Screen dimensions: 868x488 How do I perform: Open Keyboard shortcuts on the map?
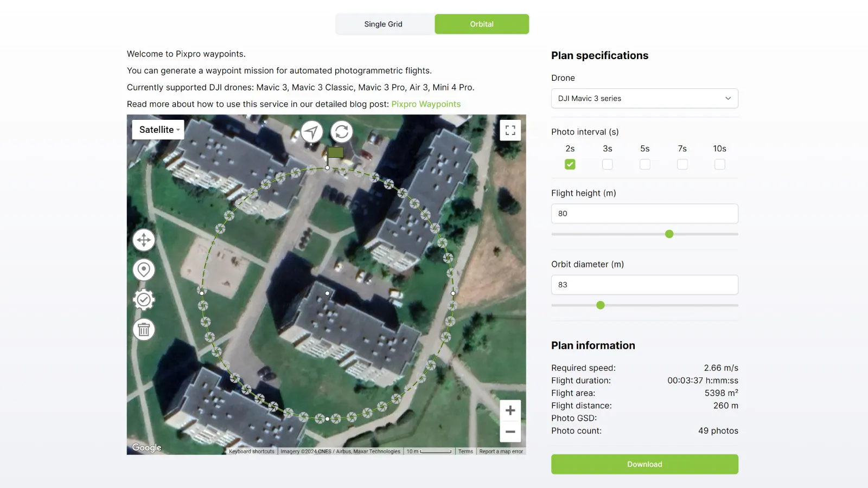pyautogui.click(x=252, y=451)
